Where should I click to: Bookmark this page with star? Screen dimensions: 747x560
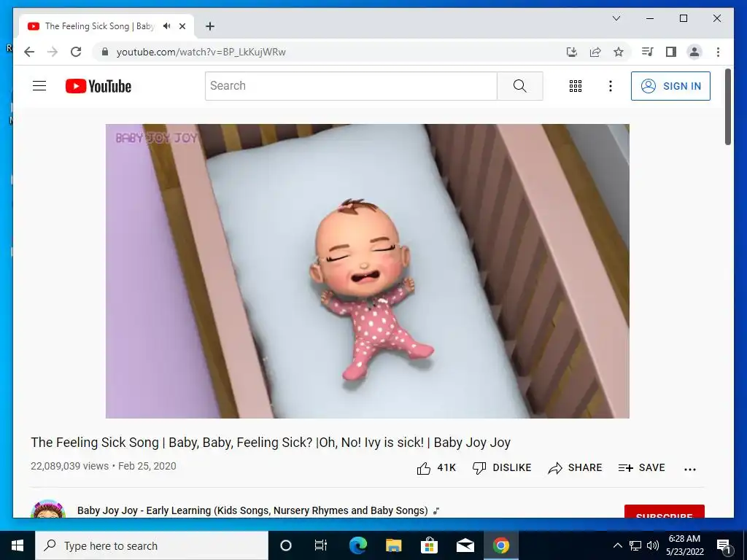coord(619,52)
